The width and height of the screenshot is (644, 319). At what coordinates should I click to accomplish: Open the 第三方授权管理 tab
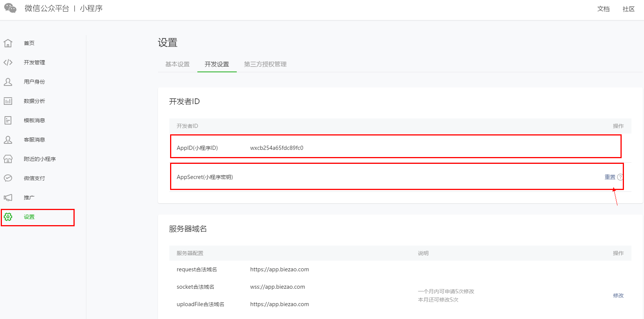pos(265,64)
